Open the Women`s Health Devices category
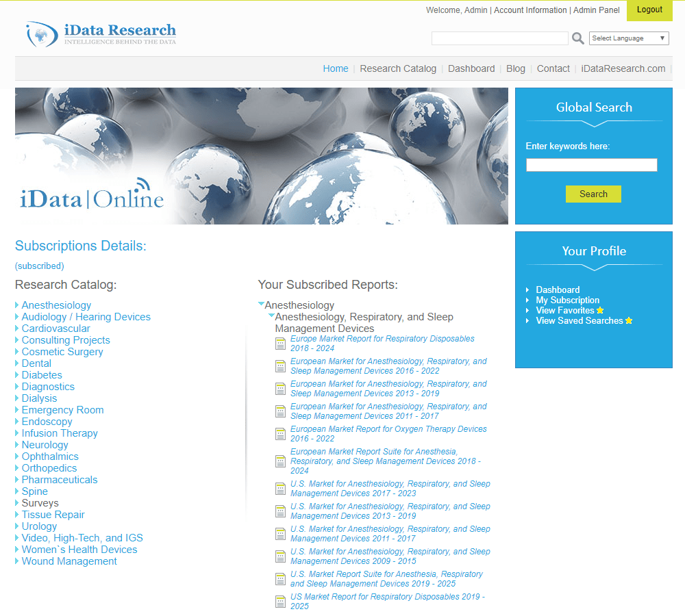Viewport: 685px width, 616px height. click(79, 550)
